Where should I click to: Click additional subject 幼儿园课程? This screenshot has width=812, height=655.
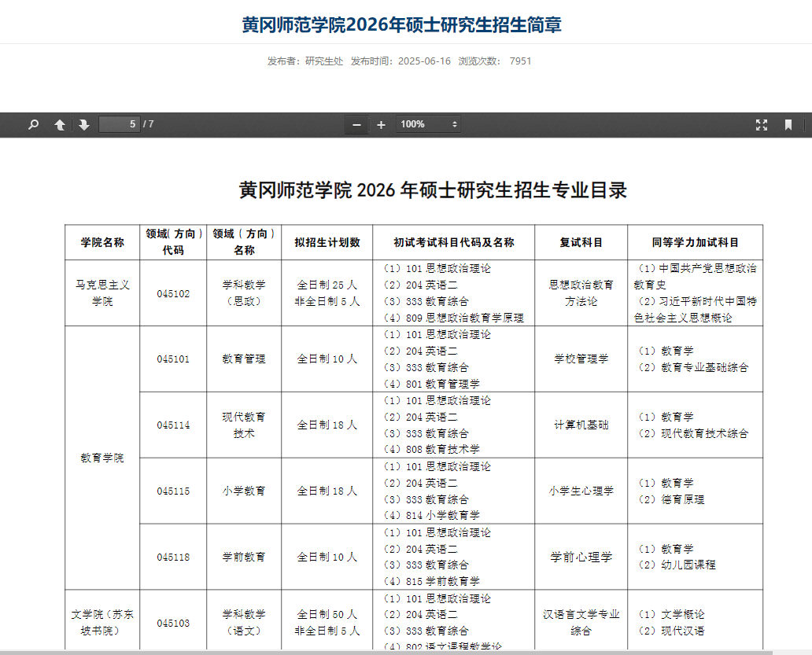tap(688, 565)
